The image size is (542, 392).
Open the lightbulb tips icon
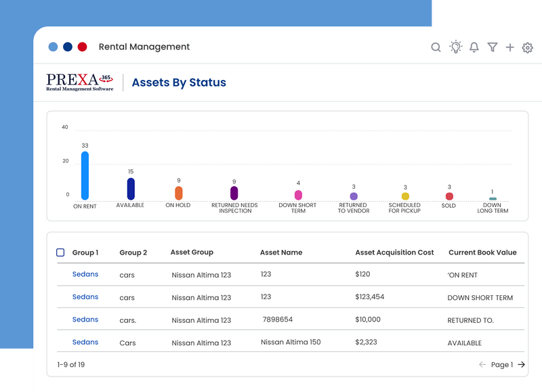click(455, 47)
